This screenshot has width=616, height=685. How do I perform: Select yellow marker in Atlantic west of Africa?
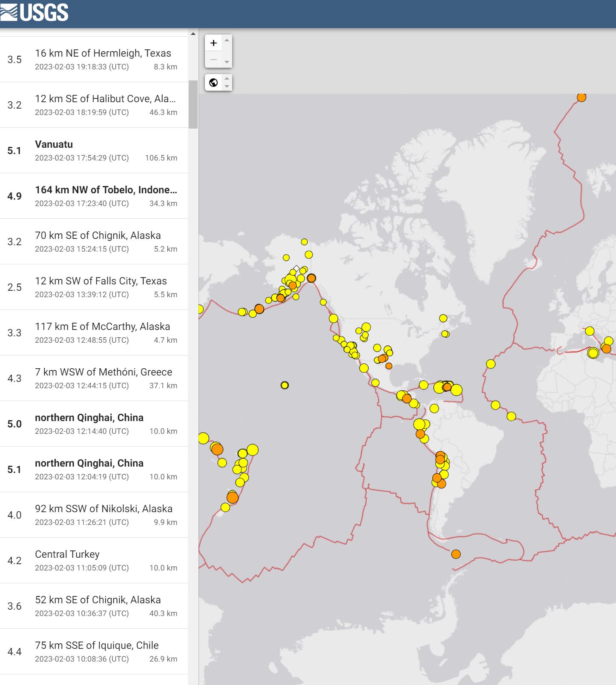(x=491, y=364)
